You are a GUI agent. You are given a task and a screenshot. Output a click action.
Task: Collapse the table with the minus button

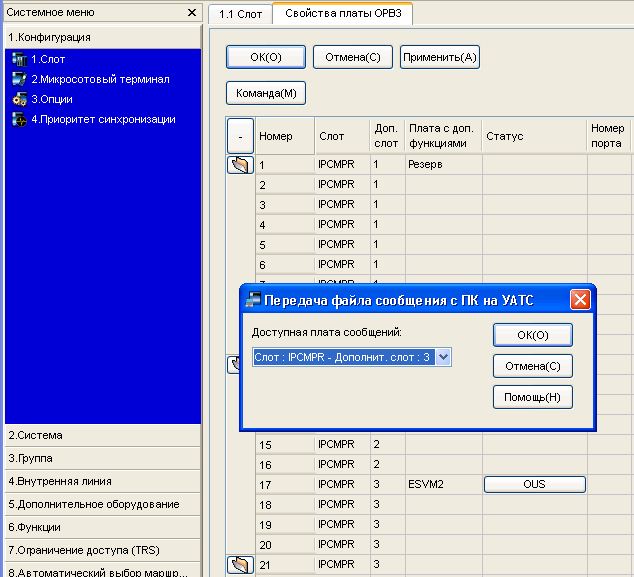click(x=241, y=136)
